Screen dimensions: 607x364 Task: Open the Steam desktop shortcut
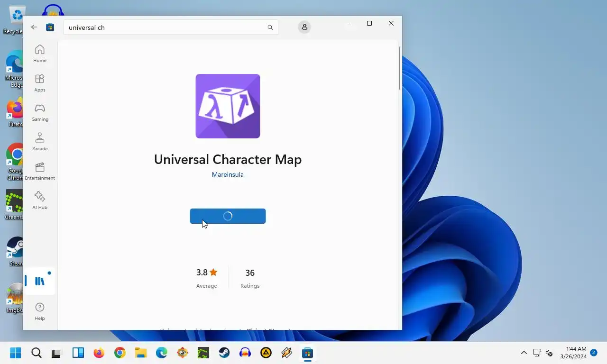pos(16,251)
